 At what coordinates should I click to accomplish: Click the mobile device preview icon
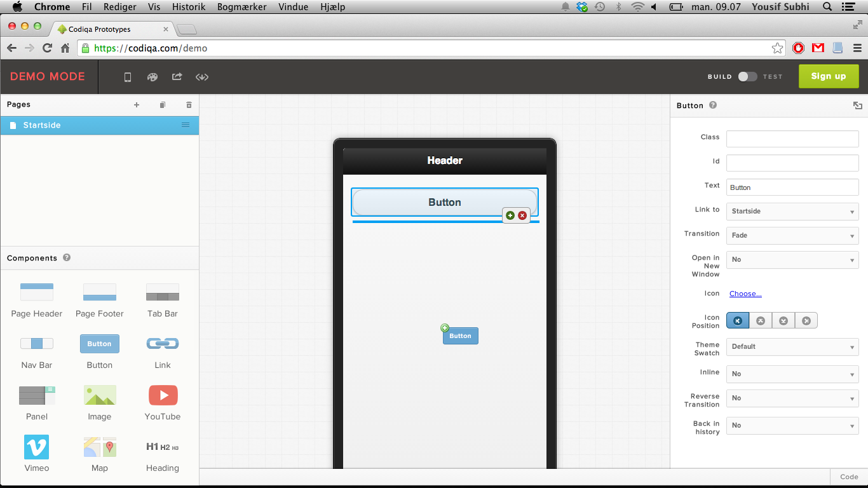click(128, 77)
